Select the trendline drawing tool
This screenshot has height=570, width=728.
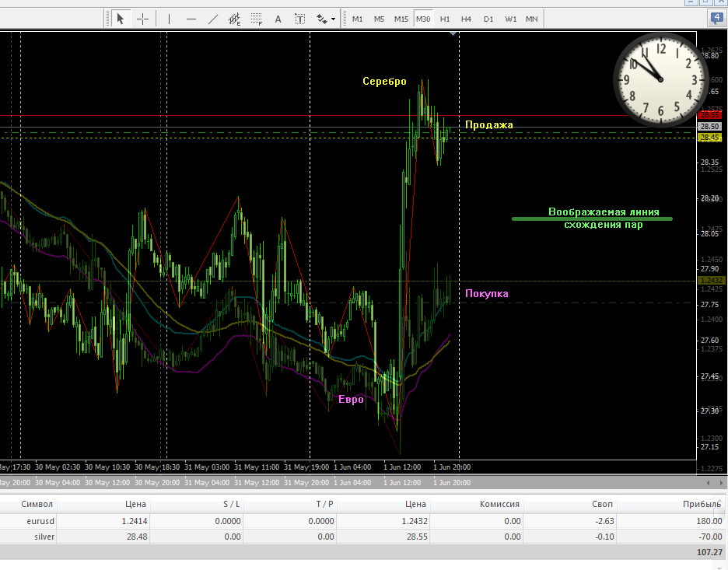click(213, 19)
